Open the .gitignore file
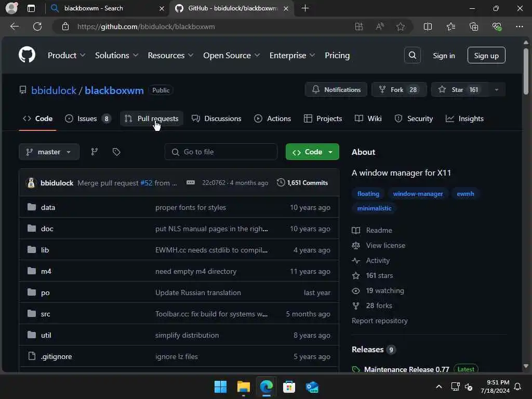The image size is (532, 399). [x=56, y=356]
